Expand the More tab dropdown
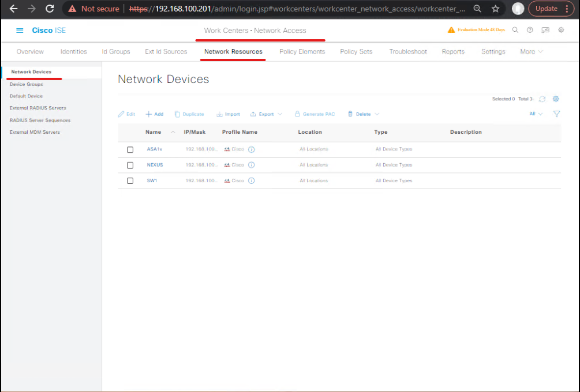Viewport: 580px width, 392px height. [532, 52]
